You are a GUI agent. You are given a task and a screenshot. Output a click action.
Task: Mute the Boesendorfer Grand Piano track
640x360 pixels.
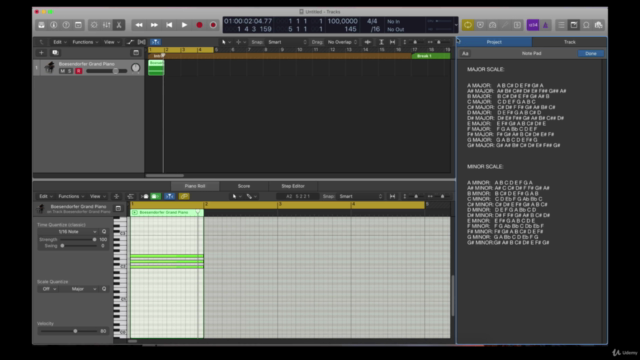coord(62,71)
